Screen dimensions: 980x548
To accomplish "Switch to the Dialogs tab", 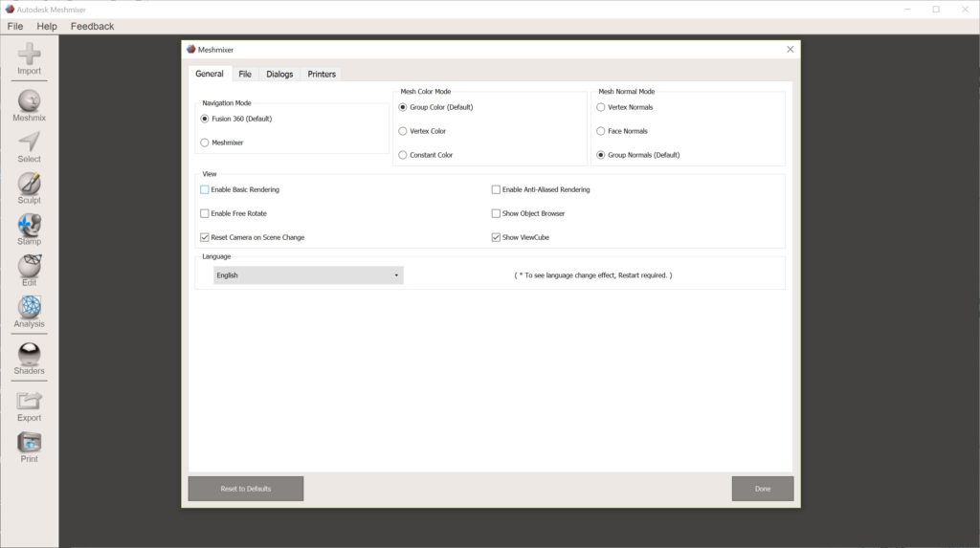I will coord(279,74).
